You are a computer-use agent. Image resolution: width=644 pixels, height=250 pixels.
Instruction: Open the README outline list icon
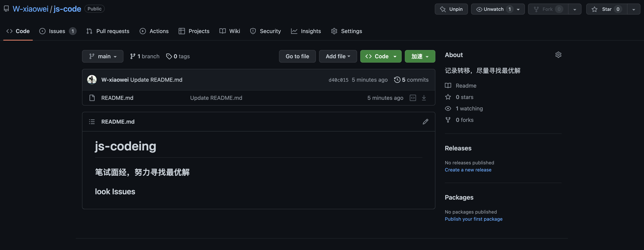pos(92,122)
